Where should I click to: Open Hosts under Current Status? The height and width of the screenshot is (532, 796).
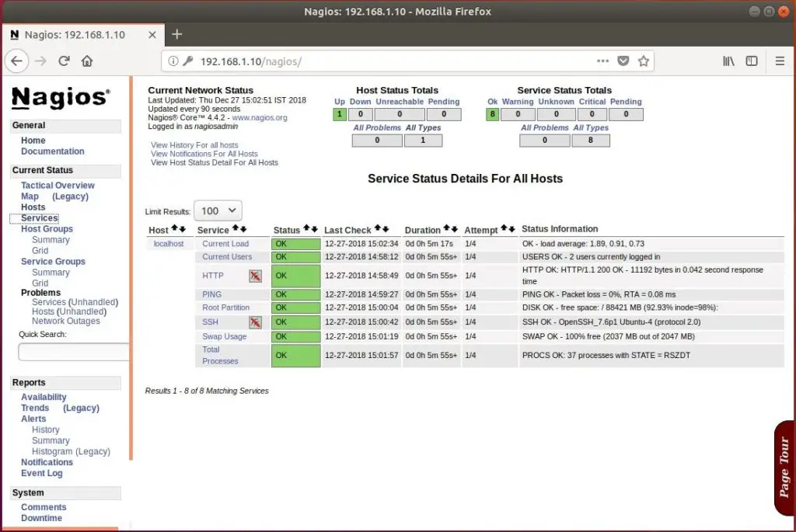point(33,207)
